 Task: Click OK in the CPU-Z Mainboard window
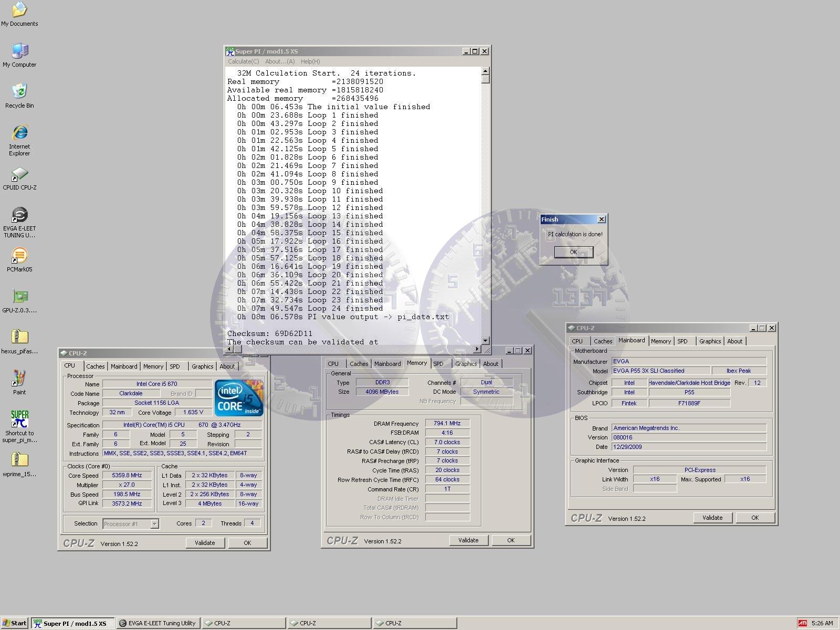[x=755, y=518]
